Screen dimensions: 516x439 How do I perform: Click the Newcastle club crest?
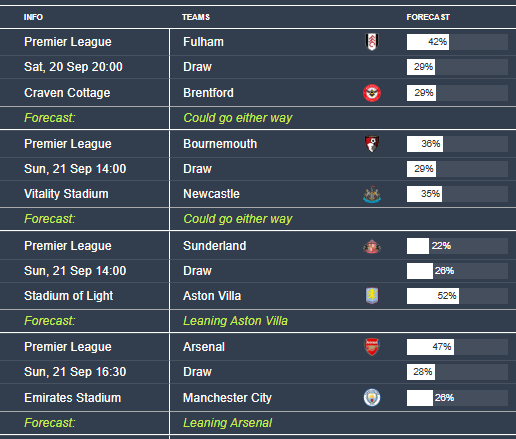click(x=372, y=194)
